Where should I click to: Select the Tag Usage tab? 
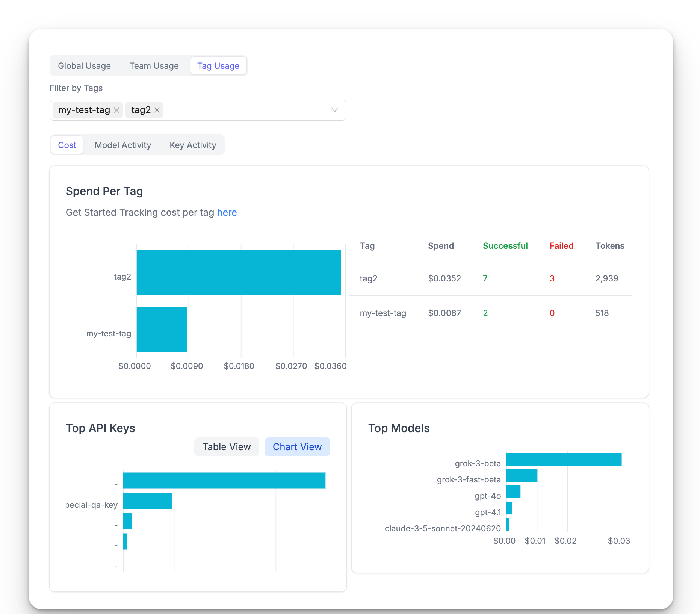[x=218, y=66]
